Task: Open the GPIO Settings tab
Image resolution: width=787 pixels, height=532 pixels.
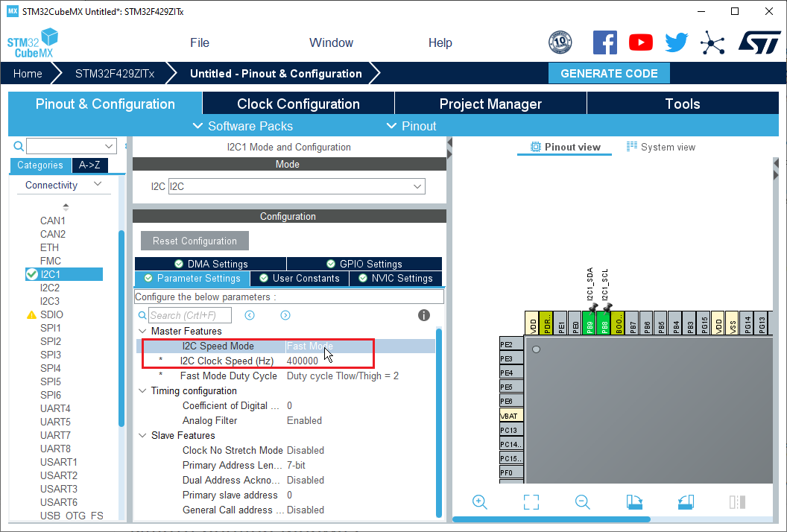Action: [x=364, y=264]
